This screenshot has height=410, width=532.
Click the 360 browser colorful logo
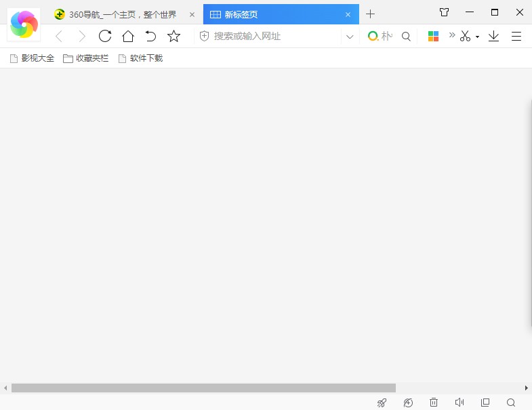click(24, 24)
